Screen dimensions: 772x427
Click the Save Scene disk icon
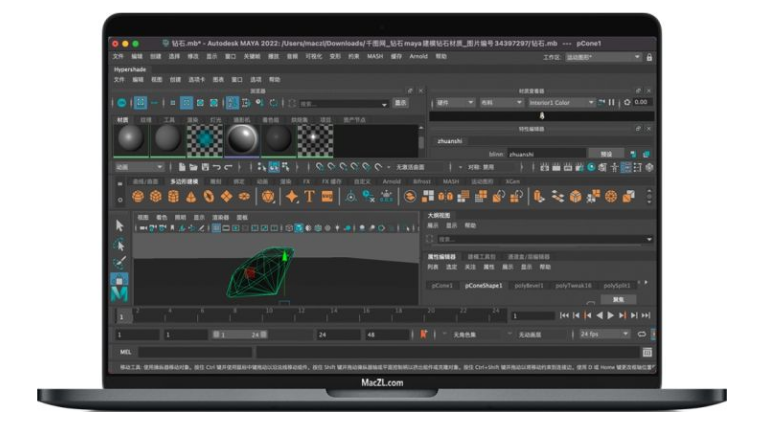point(205,167)
